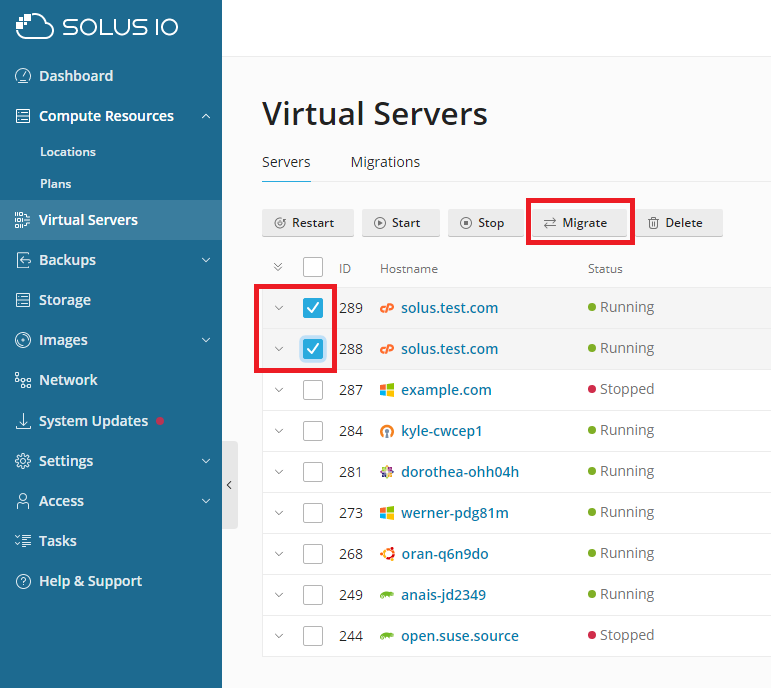The width and height of the screenshot is (771, 688).
Task: Expand the row for server 268
Action: pyautogui.click(x=279, y=554)
